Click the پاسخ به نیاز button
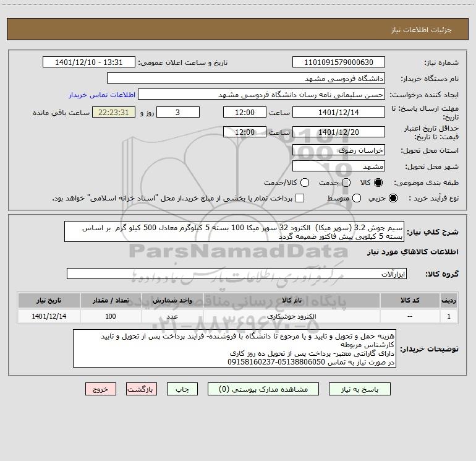 (x=360, y=389)
